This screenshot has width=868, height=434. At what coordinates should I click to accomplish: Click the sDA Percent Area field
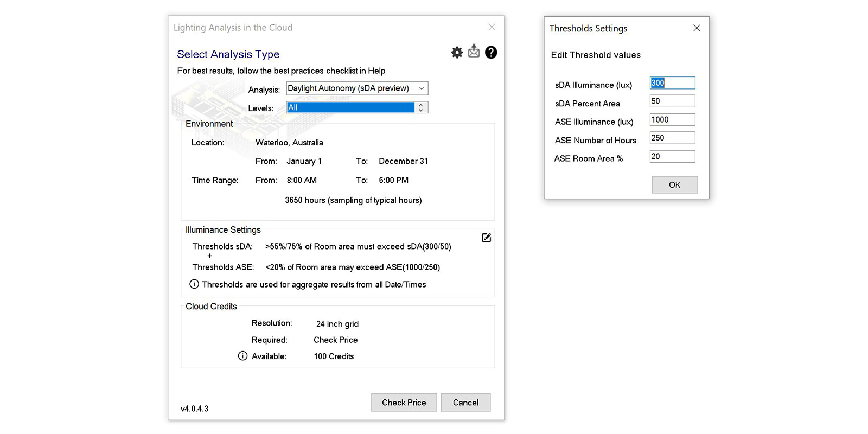pos(672,101)
